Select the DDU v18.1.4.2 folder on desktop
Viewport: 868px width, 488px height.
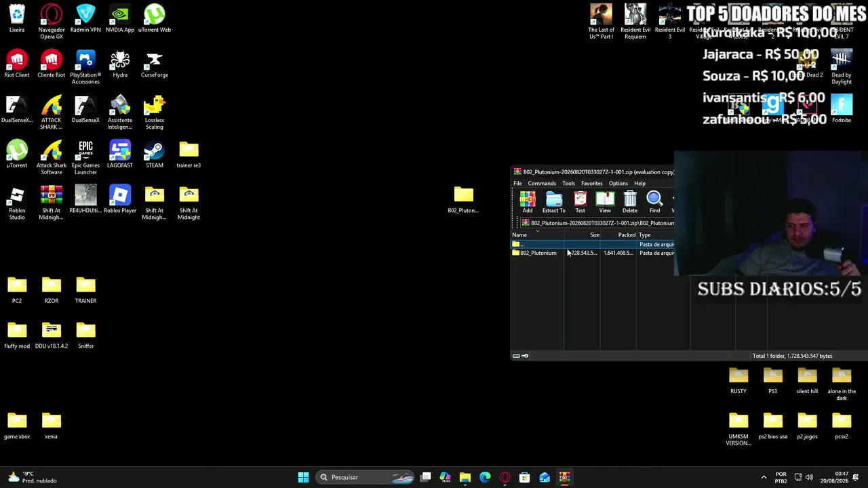tap(52, 335)
